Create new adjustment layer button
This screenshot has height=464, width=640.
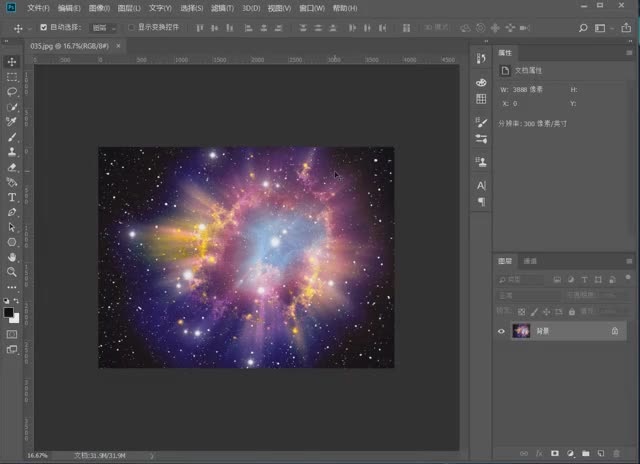(570, 453)
